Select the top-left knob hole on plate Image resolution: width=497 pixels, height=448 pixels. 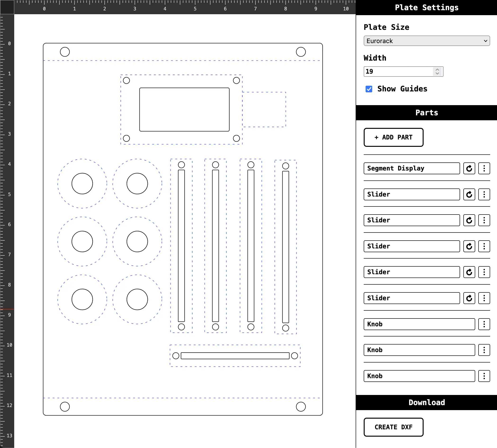click(x=82, y=184)
